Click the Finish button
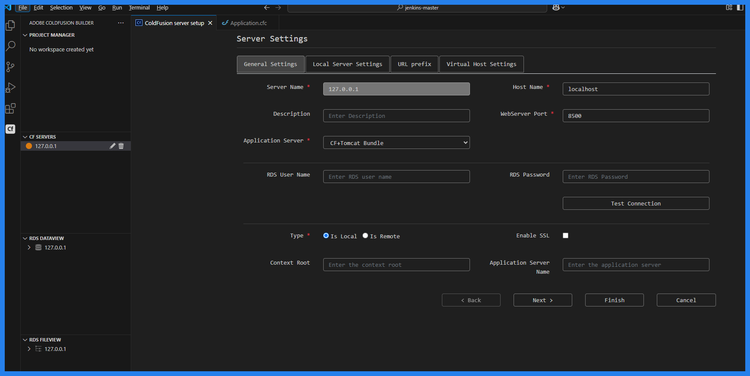750x376 pixels. click(614, 300)
